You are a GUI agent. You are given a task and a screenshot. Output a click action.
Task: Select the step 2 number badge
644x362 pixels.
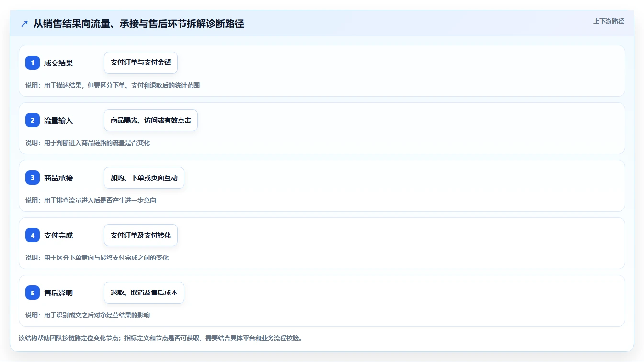[33, 120]
